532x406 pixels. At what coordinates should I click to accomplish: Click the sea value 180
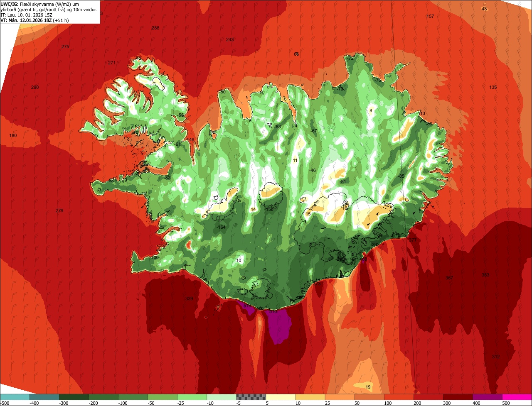pyautogui.click(x=13, y=135)
